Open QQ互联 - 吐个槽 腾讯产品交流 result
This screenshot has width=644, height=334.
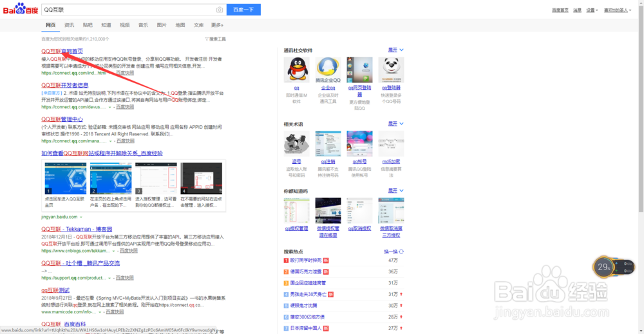coord(80,263)
